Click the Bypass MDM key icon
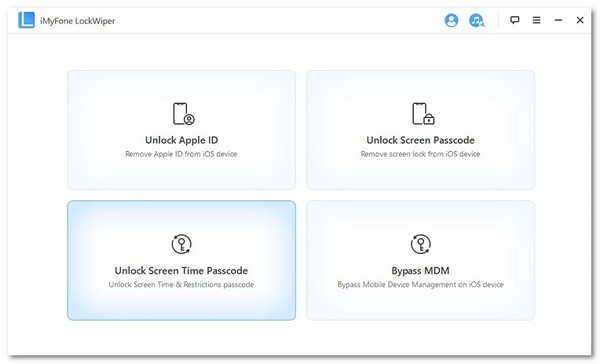 (421, 244)
